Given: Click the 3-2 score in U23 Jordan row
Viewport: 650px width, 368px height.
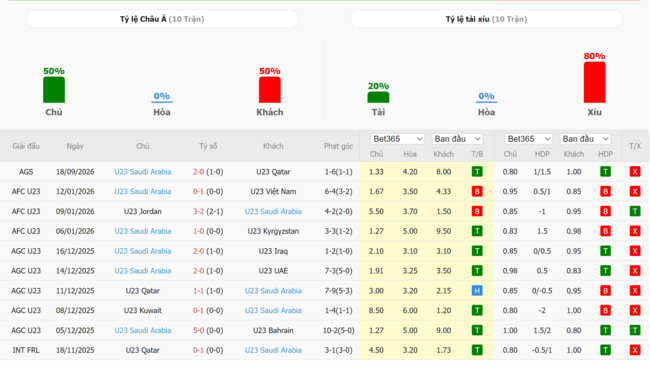Looking at the screenshot, I should point(199,211).
